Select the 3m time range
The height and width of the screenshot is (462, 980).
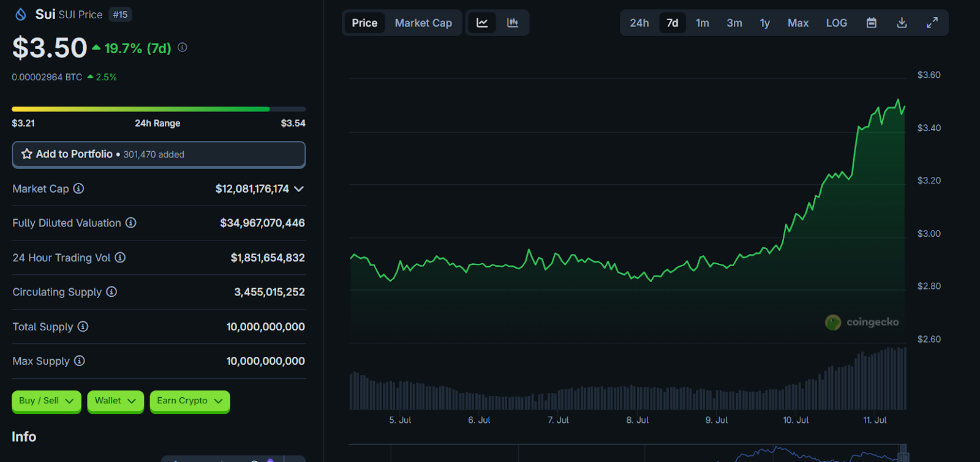(x=734, y=23)
